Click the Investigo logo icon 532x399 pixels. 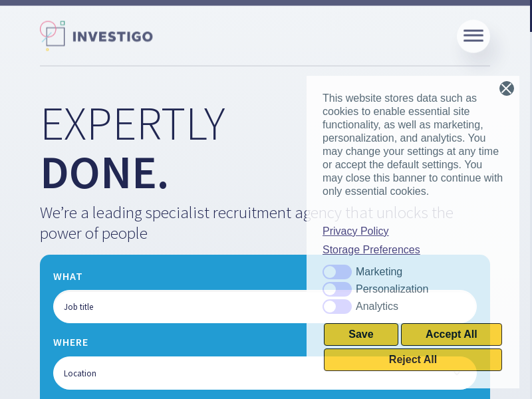pyautogui.click(x=53, y=35)
